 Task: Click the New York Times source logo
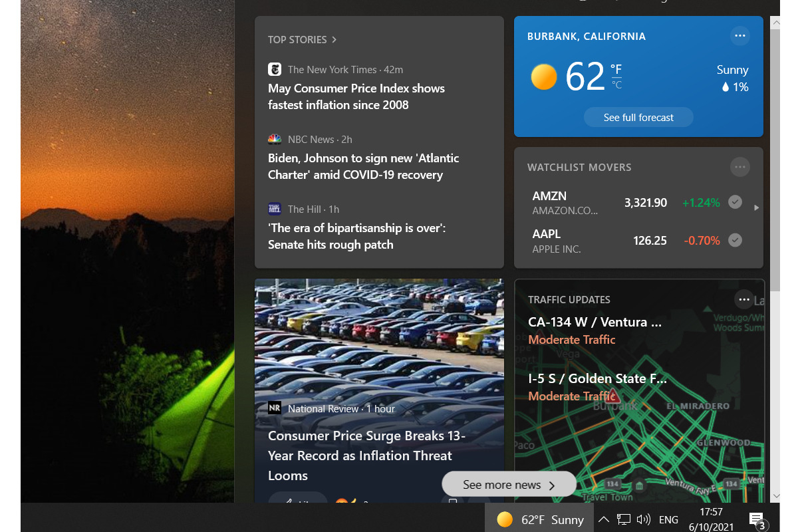[275, 69]
